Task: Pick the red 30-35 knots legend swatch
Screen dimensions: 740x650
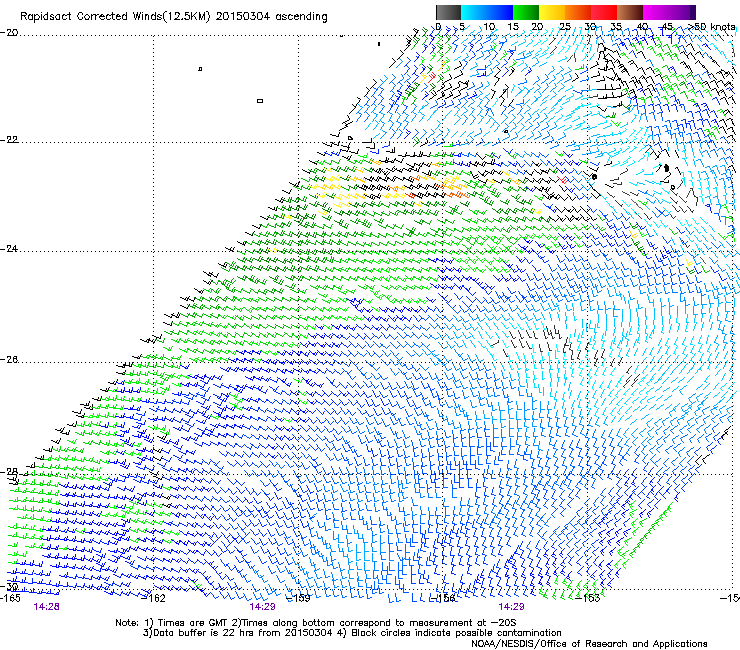Action: click(x=604, y=12)
